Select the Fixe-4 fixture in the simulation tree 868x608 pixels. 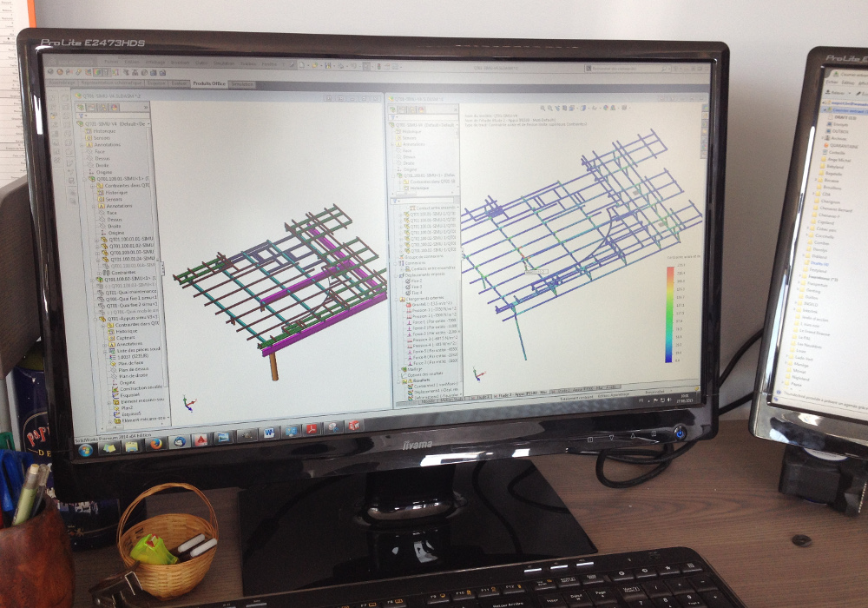click(413, 293)
